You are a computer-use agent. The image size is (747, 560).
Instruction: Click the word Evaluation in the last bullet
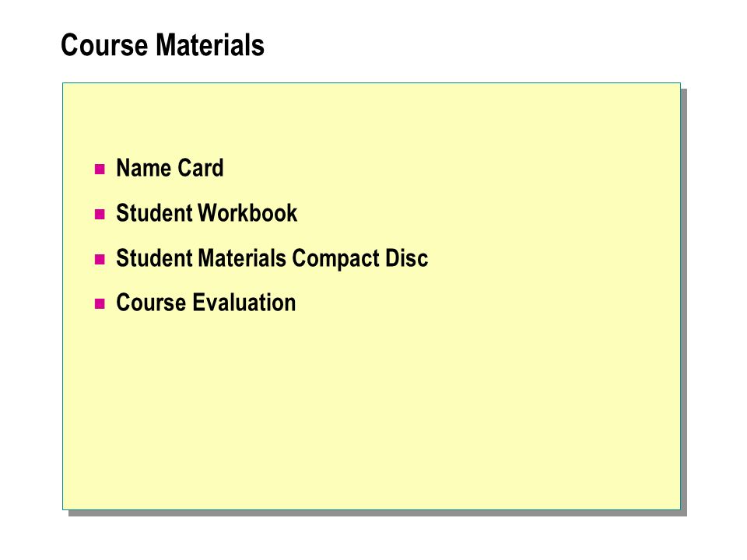point(244,303)
